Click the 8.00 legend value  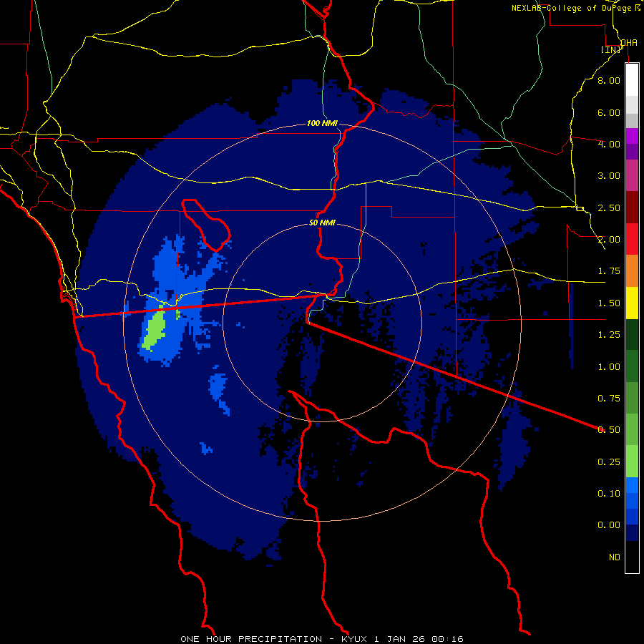tap(609, 80)
